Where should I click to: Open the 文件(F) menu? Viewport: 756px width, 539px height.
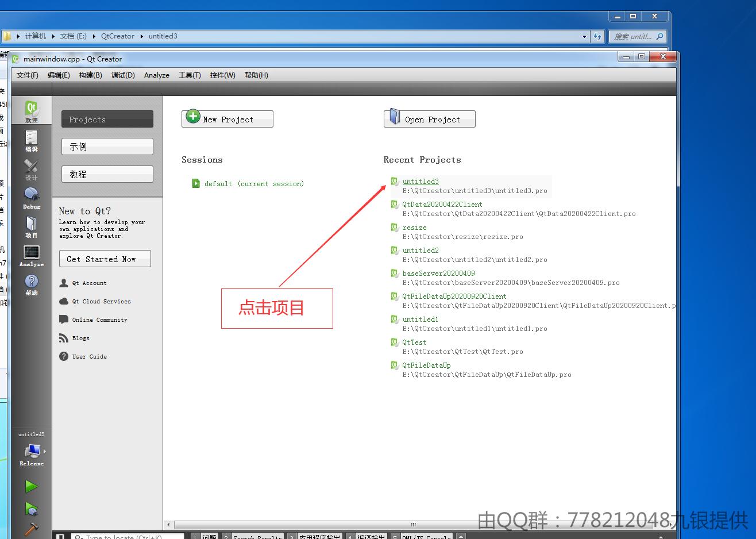[28, 75]
